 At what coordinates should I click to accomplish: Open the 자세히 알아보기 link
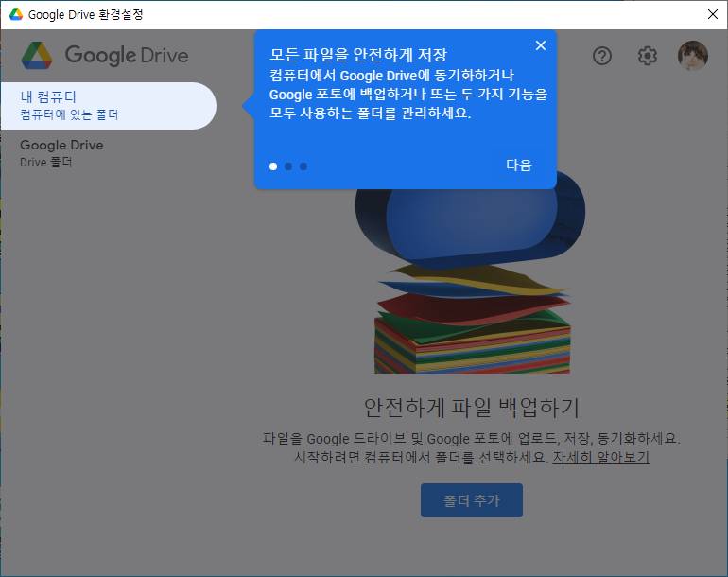point(600,457)
